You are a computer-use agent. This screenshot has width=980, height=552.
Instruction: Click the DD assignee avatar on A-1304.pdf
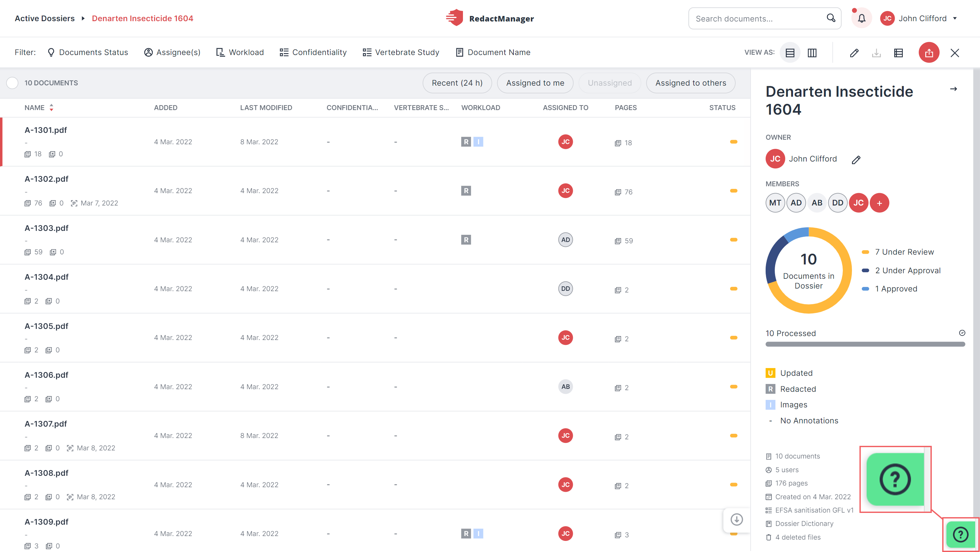click(565, 289)
